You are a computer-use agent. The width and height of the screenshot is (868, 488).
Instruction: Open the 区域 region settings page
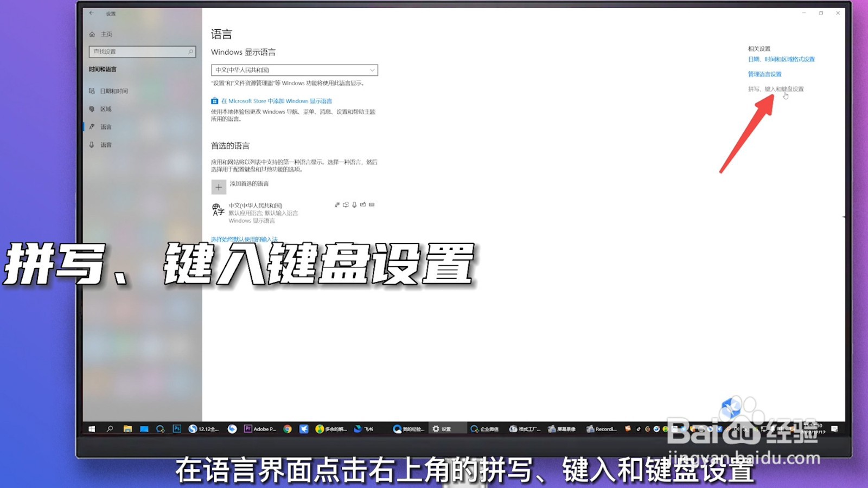[100, 109]
